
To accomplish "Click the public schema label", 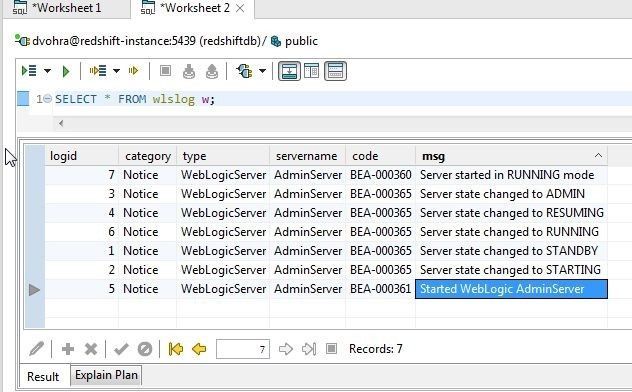I will pos(301,41).
